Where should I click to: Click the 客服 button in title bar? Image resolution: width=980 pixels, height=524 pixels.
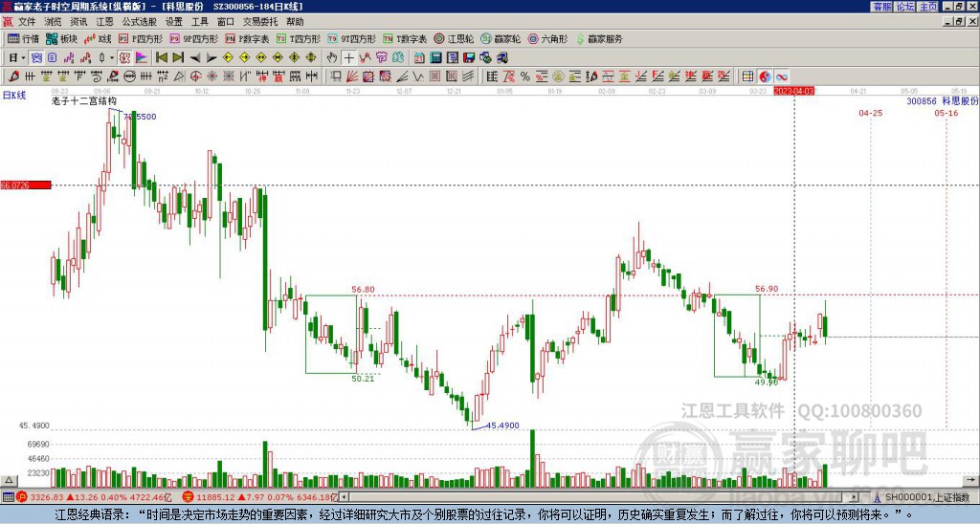click(x=881, y=7)
